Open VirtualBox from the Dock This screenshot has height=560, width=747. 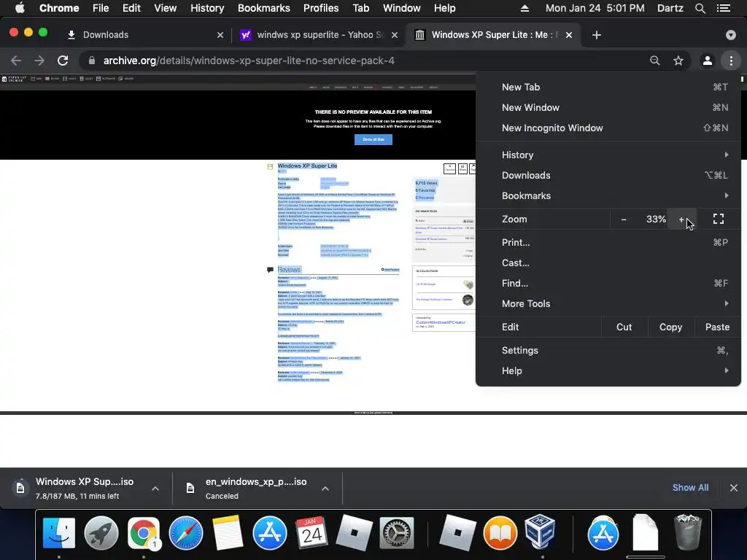tap(541, 532)
